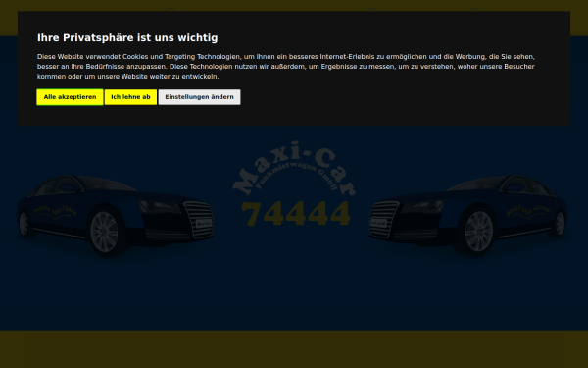This screenshot has width=588, height=368.
Task: Click the left taxi car image
Action: pyautogui.click(x=115, y=216)
